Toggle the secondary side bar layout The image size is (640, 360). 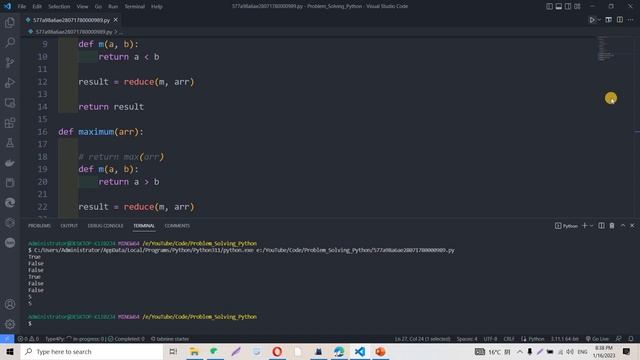point(568,6)
